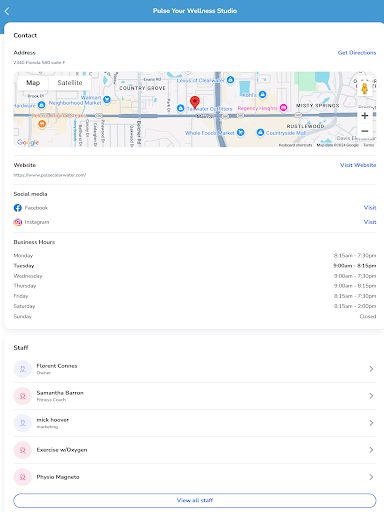384x512 pixels.
Task: Click the red location pin on map
Action: tap(195, 102)
